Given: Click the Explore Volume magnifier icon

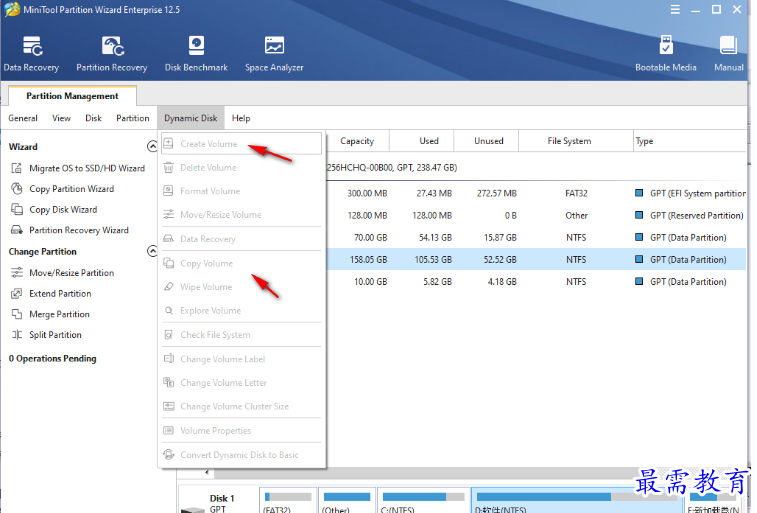Looking at the screenshot, I should point(168,310).
